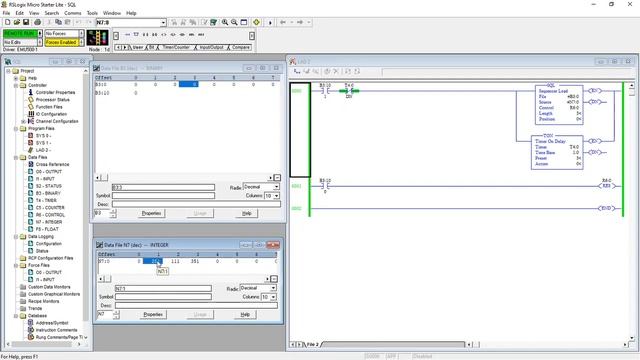This screenshot has width=640, height=360.
Task: Click the ladder online animation icon
Action: coord(98,38)
